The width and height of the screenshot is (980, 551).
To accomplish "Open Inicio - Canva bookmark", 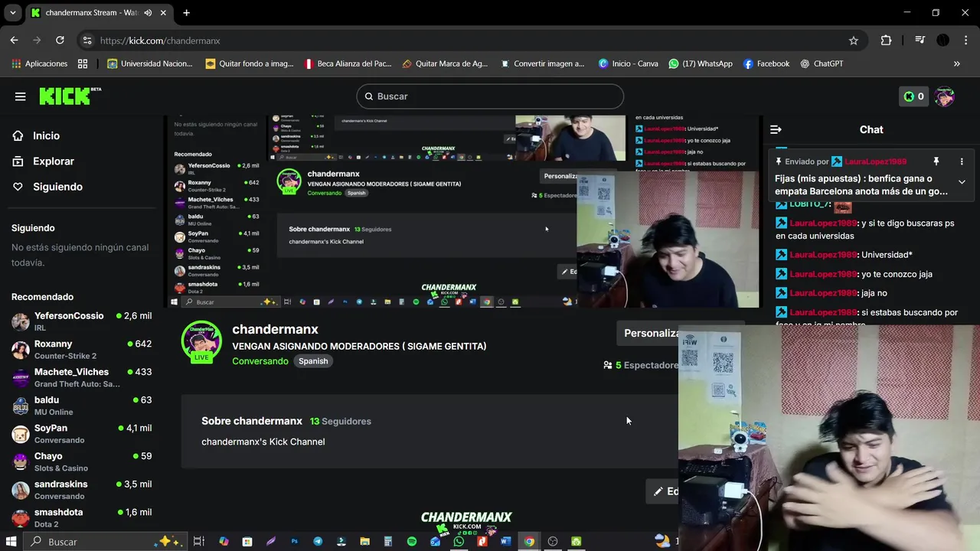I will pyautogui.click(x=628, y=64).
